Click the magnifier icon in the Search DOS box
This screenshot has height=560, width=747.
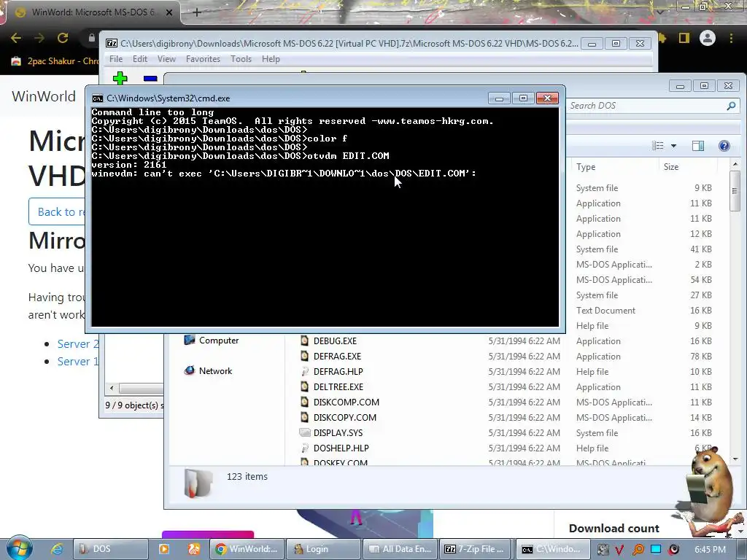(731, 106)
